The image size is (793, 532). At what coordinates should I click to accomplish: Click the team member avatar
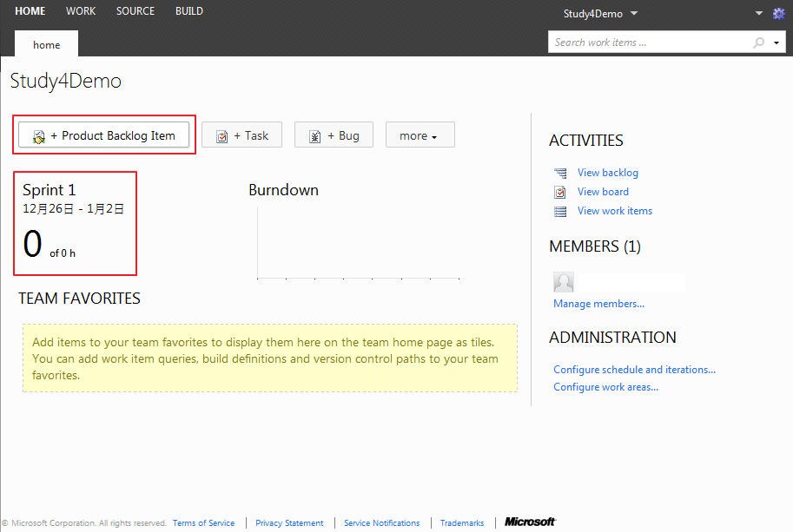pyautogui.click(x=564, y=282)
